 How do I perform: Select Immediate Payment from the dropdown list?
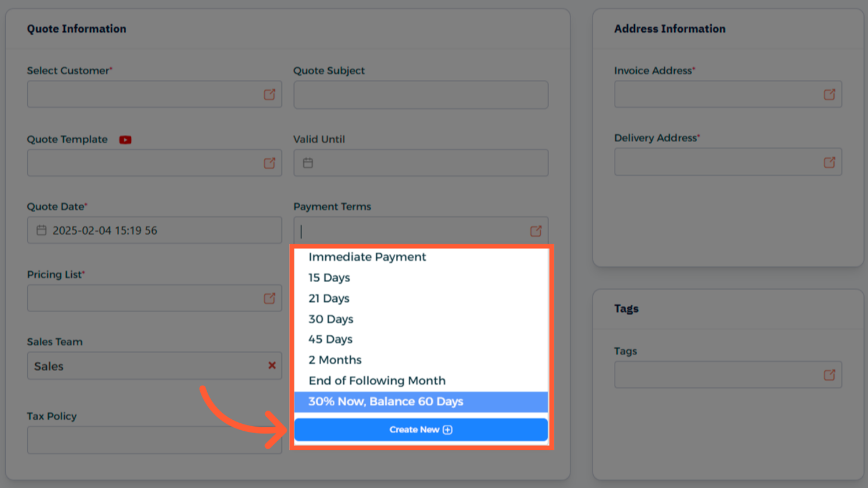click(x=367, y=257)
